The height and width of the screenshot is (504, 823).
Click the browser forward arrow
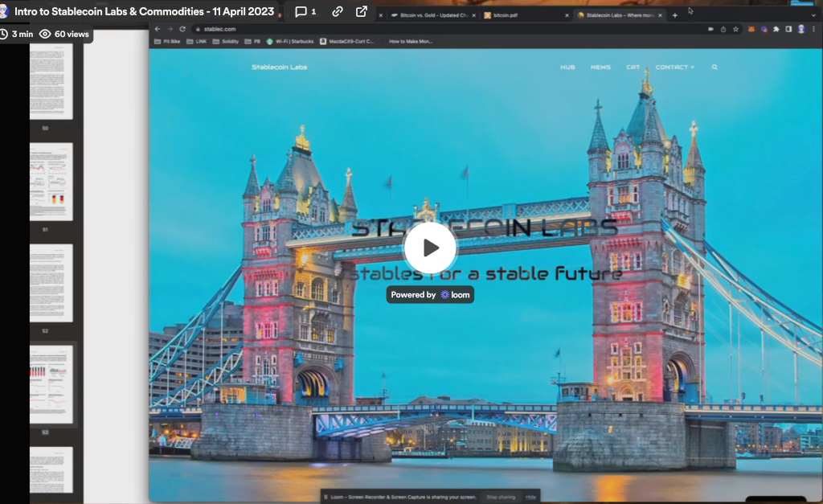[x=170, y=29]
